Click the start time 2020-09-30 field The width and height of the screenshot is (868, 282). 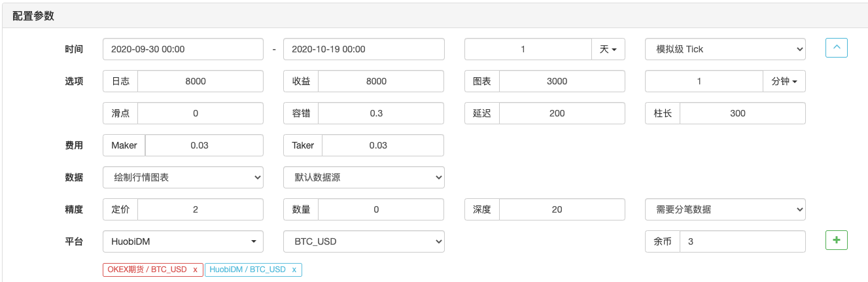[x=183, y=49]
